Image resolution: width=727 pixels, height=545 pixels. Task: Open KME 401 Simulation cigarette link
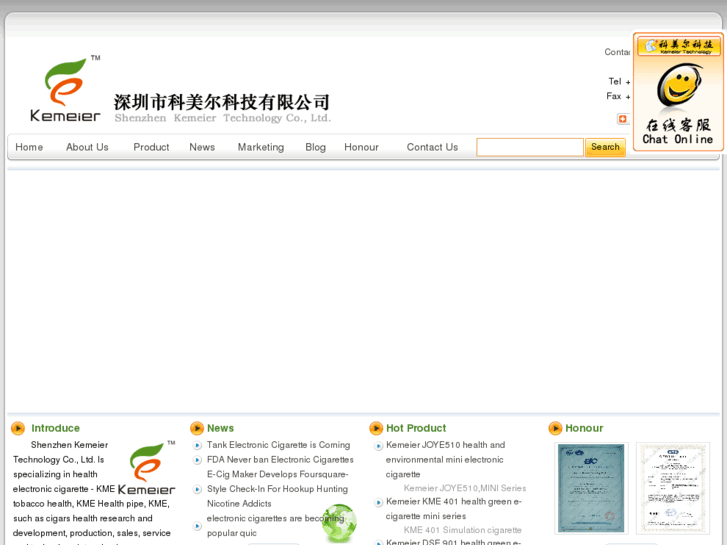click(x=462, y=530)
